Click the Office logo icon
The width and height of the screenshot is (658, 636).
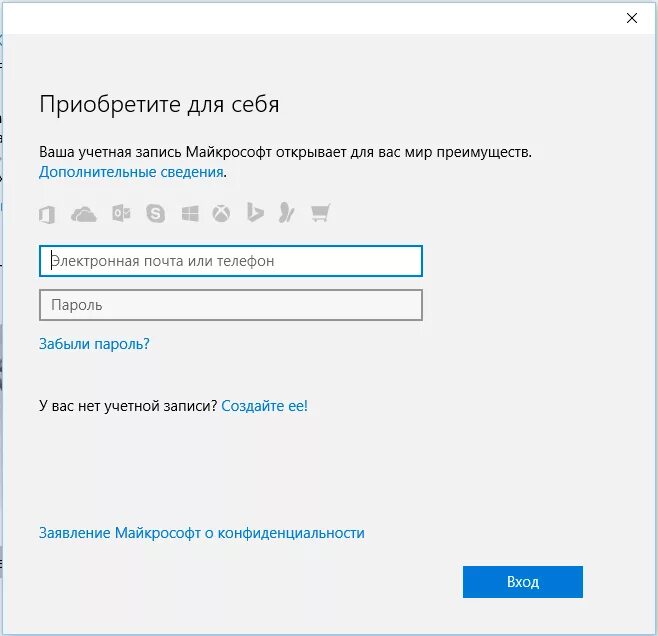click(47, 214)
